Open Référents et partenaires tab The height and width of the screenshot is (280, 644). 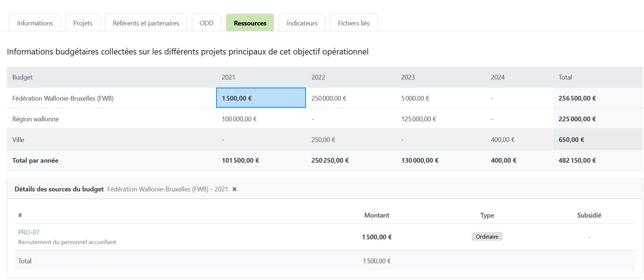pos(146,23)
